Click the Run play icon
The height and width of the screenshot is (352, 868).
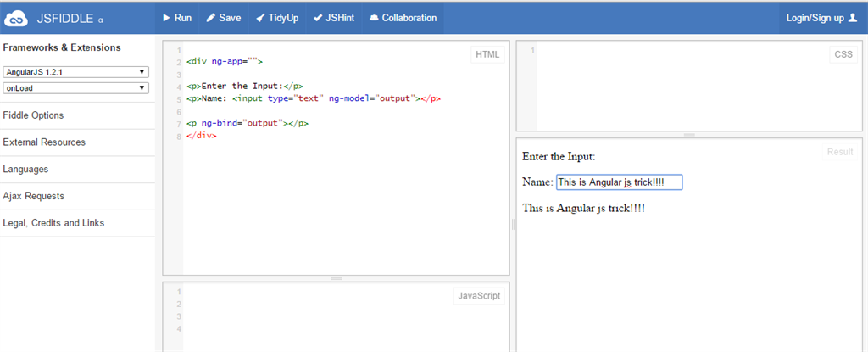pos(166,18)
